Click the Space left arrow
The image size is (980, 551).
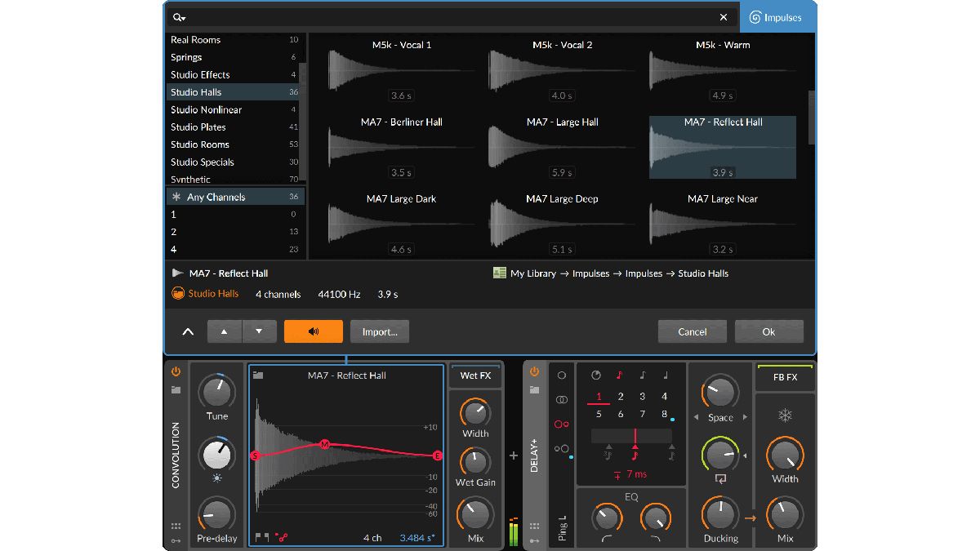pos(697,418)
